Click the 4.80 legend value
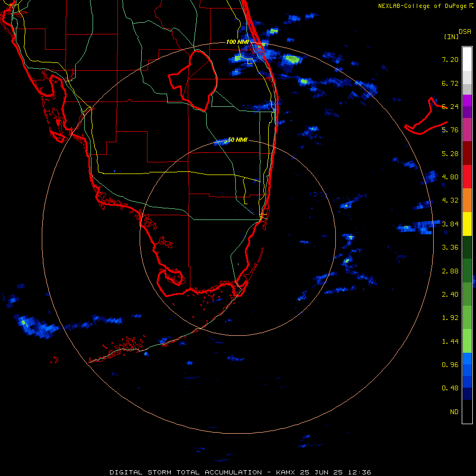 pos(450,177)
